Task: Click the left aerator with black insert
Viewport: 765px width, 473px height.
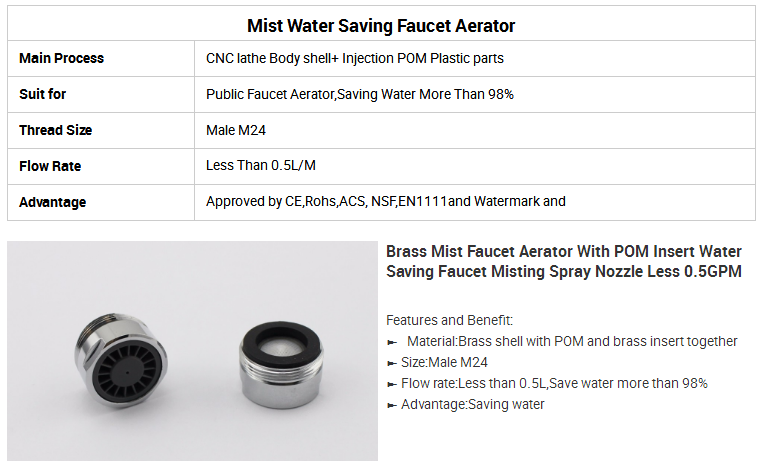Action: coord(121,361)
